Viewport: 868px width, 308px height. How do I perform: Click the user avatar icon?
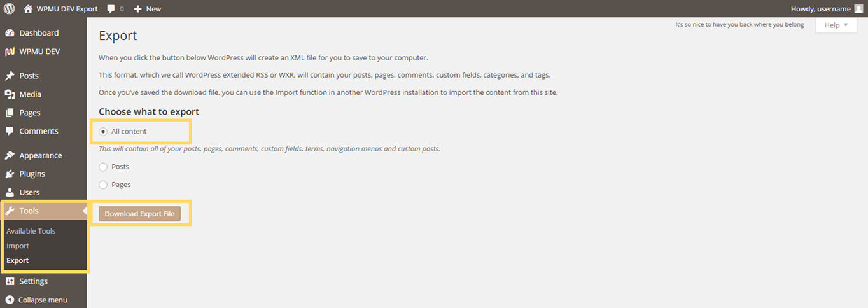tap(858, 9)
